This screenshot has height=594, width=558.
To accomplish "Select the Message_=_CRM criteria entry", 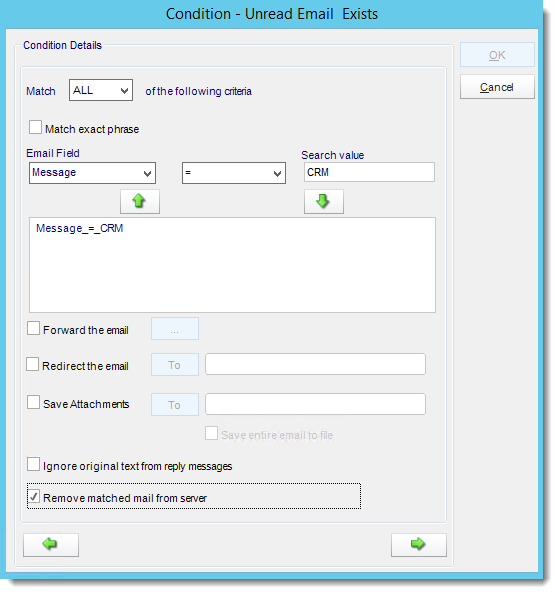I will click(x=80, y=228).
